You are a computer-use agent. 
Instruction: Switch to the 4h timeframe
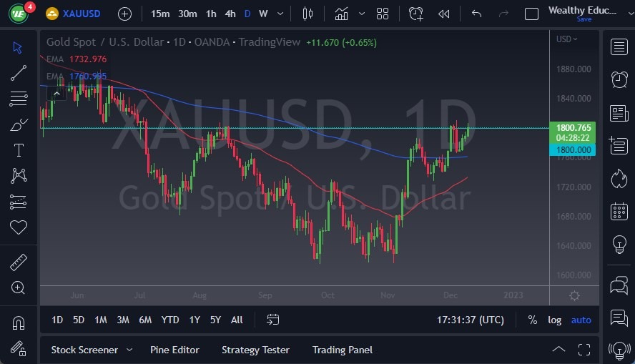point(230,14)
